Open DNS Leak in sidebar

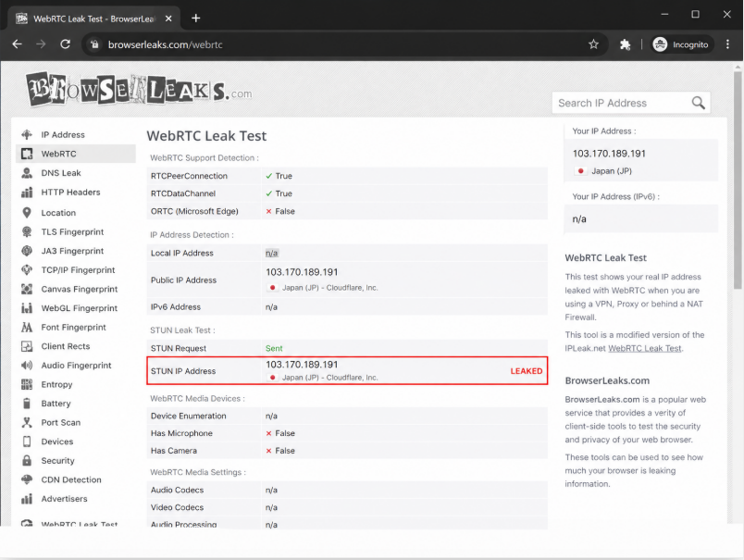(x=61, y=173)
